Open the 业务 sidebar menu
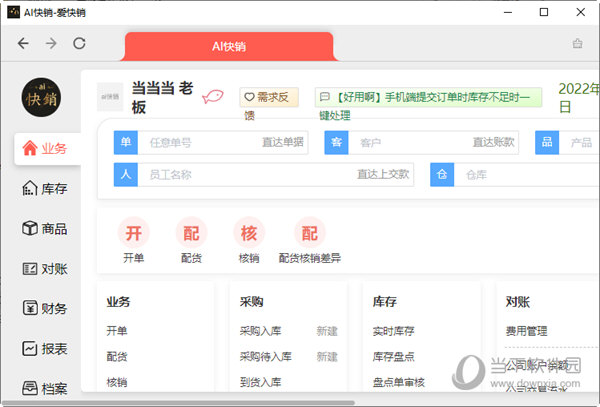 (x=47, y=148)
